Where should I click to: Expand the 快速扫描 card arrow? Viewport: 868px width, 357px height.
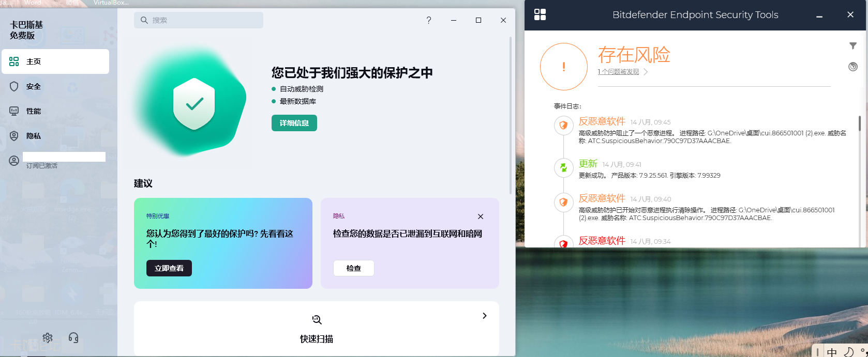[x=485, y=316]
